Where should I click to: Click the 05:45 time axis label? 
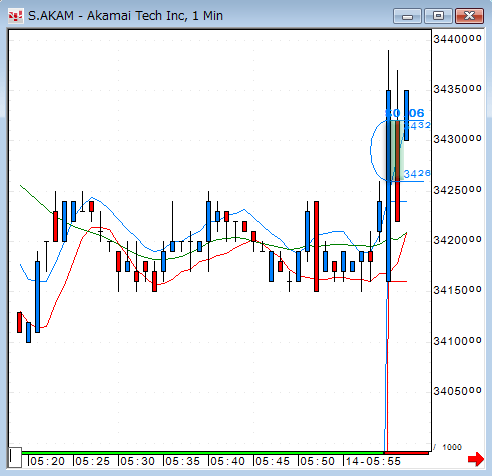[272, 461]
